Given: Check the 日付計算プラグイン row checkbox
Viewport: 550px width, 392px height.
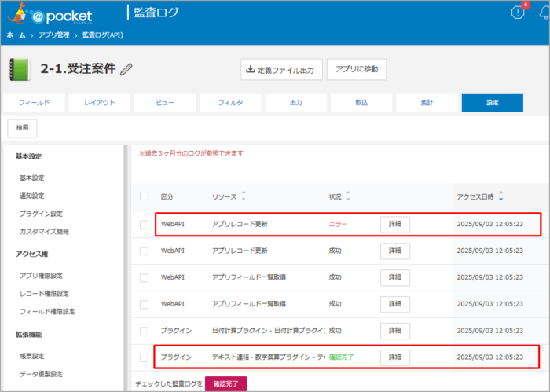Looking at the screenshot, I should [x=144, y=331].
